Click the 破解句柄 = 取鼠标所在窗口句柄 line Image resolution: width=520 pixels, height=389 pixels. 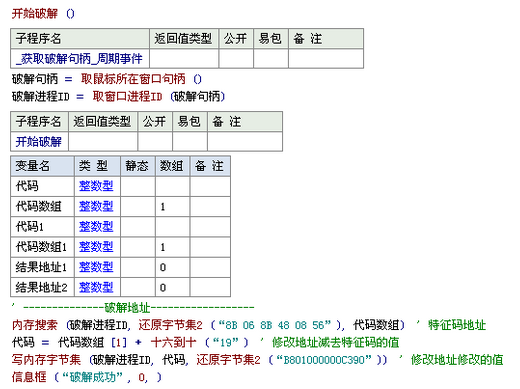(x=107, y=79)
